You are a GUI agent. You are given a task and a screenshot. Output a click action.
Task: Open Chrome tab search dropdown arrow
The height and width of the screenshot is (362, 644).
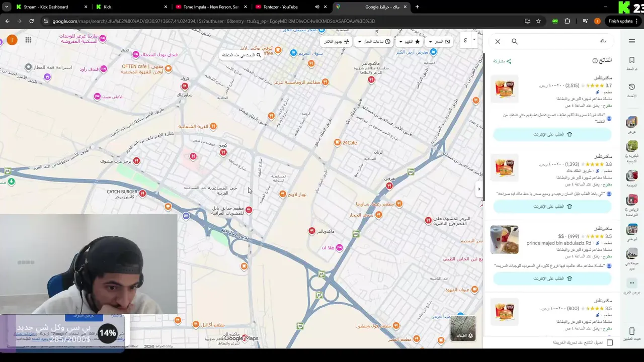click(x=7, y=7)
